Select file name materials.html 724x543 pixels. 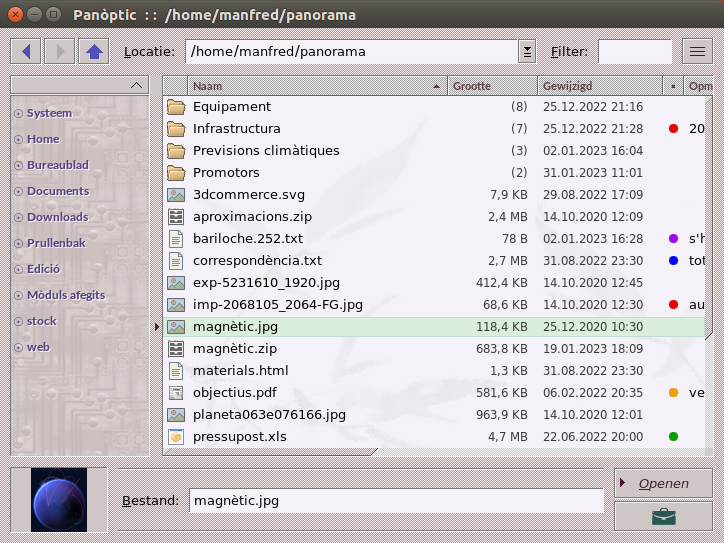pyautogui.click(x=241, y=371)
